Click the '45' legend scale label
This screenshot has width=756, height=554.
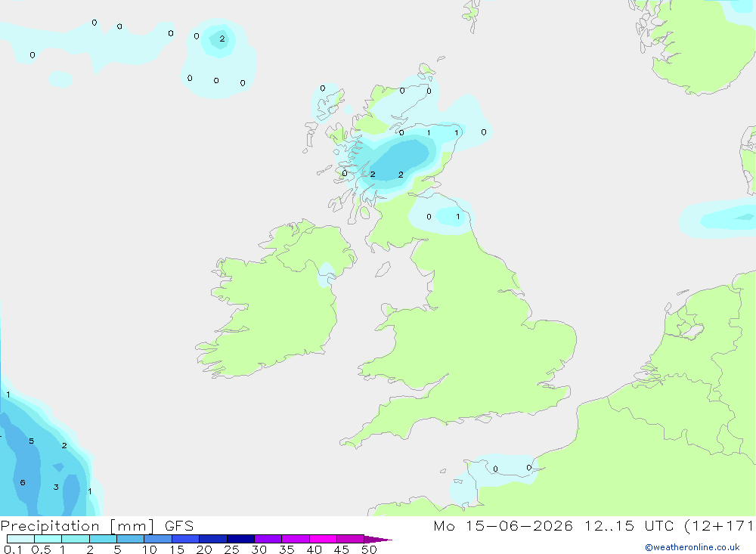tap(342, 549)
